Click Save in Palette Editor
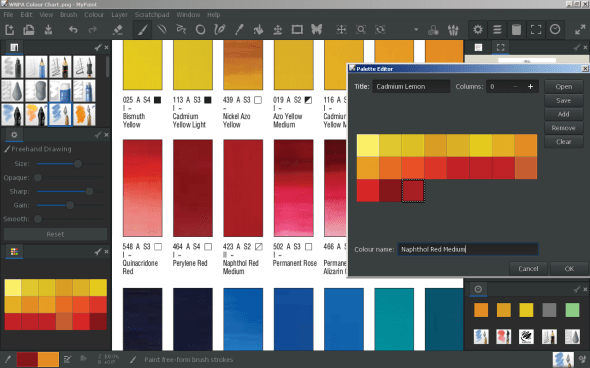Image resolution: width=590 pixels, height=368 pixels. 564,100
